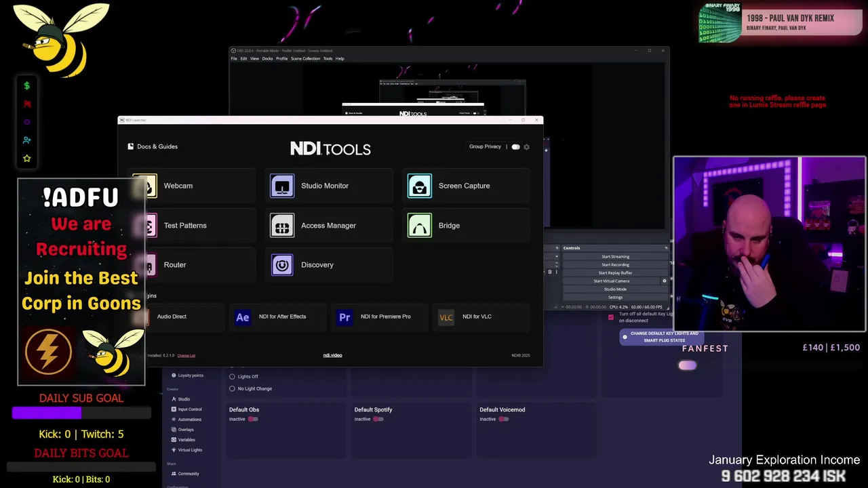Click the Variables sidebar icon
The image size is (868, 488).
174,440
